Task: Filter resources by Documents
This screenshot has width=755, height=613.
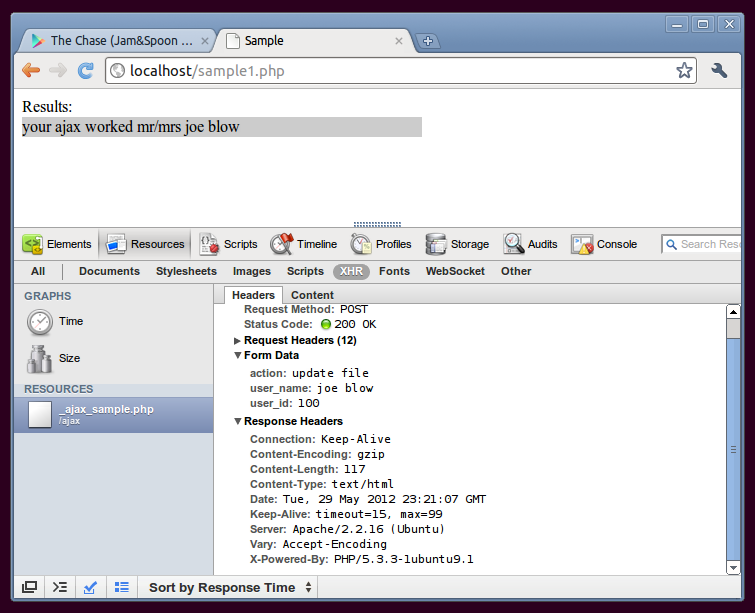Action: (109, 271)
